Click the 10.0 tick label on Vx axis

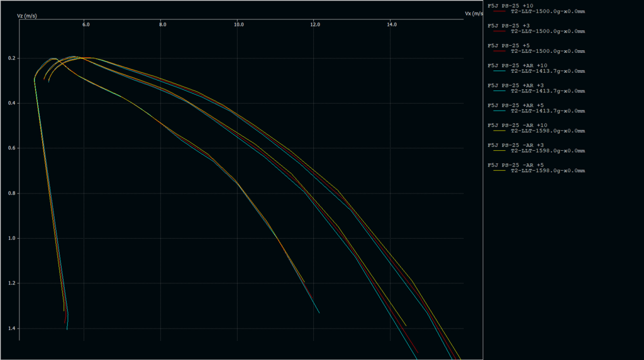click(x=238, y=25)
